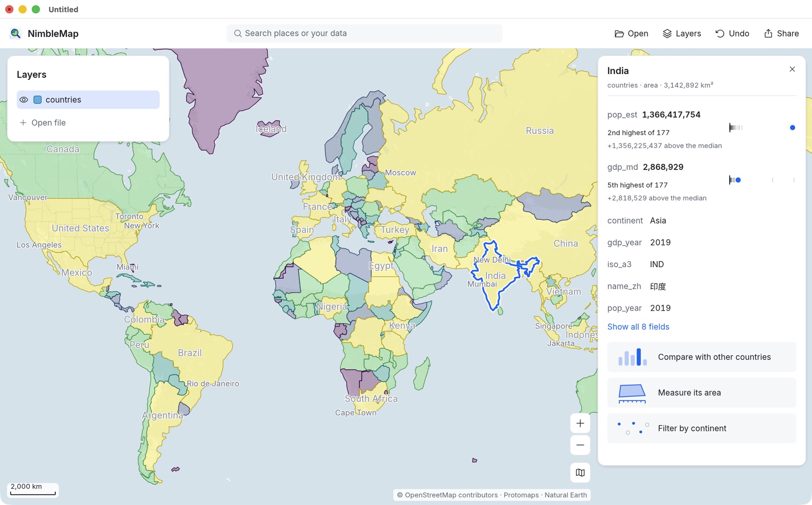Open the basemap switcher icon
Viewport: 812px width, 505px height.
(x=580, y=473)
